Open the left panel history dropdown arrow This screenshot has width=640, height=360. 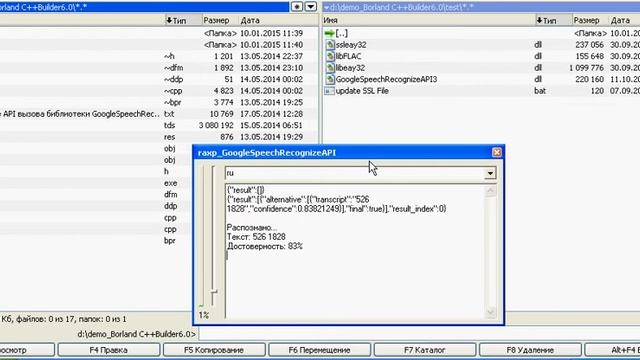point(311,7)
